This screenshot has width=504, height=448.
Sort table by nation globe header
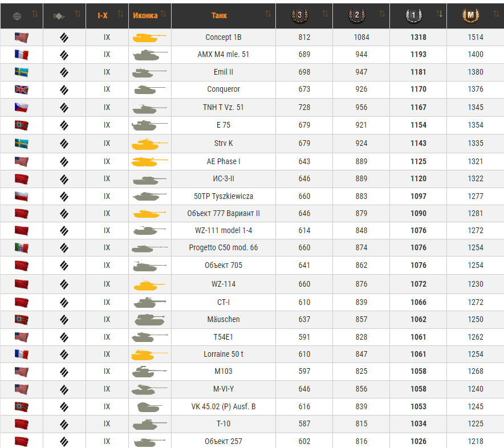[17, 16]
